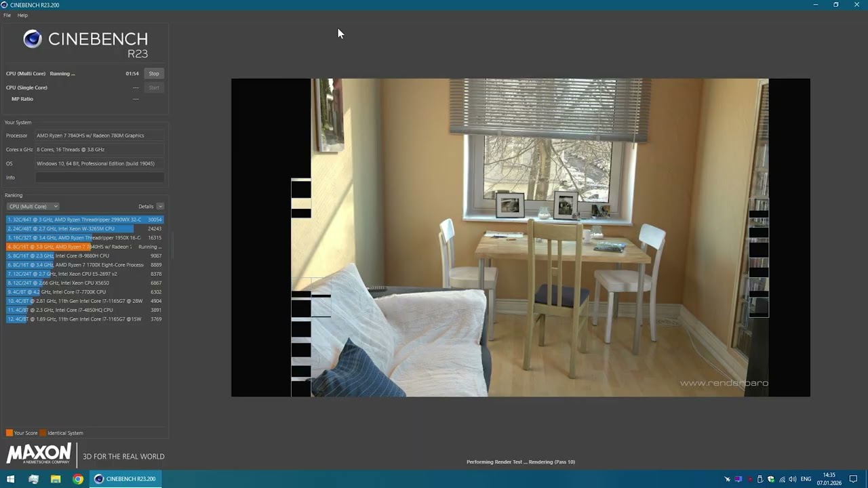Image resolution: width=868 pixels, height=488 pixels.
Task: Select Ryzen 7 1700X ranking row
Action: 85,265
